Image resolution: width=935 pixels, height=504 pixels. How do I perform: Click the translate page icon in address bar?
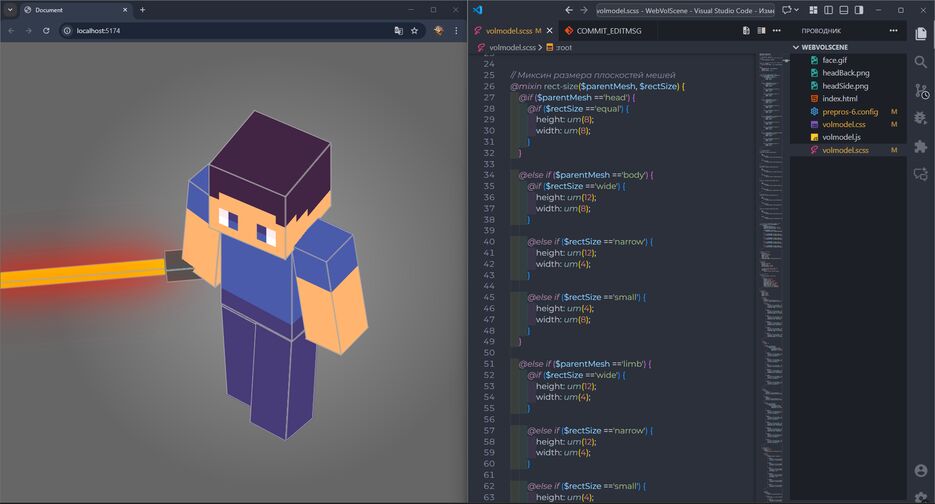(398, 31)
